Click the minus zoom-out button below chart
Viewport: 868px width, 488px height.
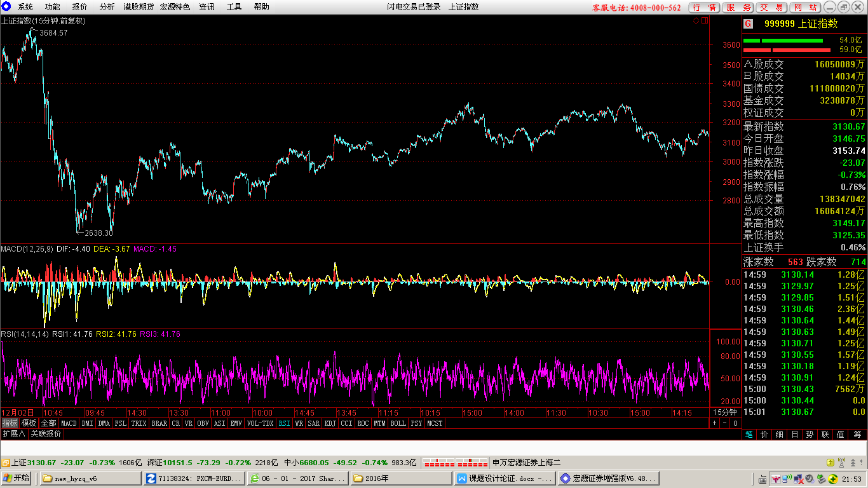coord(724,423)
